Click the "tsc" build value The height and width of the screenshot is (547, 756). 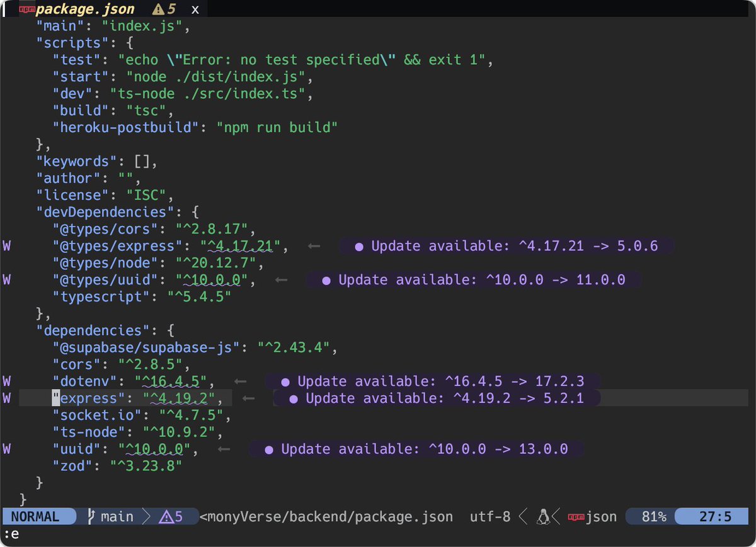click(x=146, y=111)
